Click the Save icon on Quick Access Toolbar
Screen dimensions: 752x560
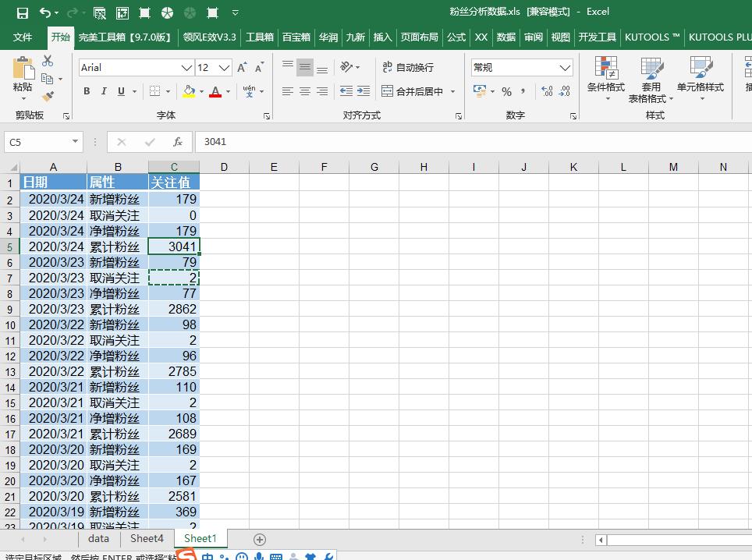click(21, 11)
